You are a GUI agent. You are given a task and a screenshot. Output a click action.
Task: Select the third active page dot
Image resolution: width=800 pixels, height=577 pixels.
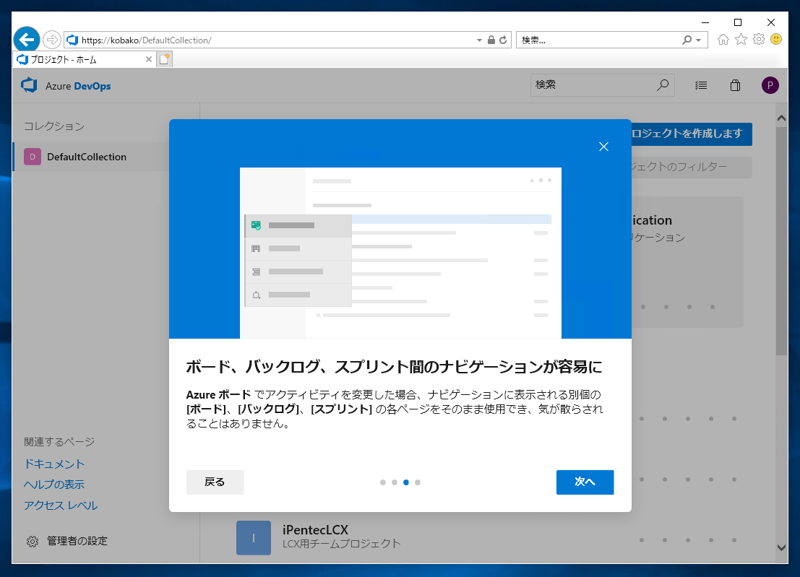pos(406,482)
